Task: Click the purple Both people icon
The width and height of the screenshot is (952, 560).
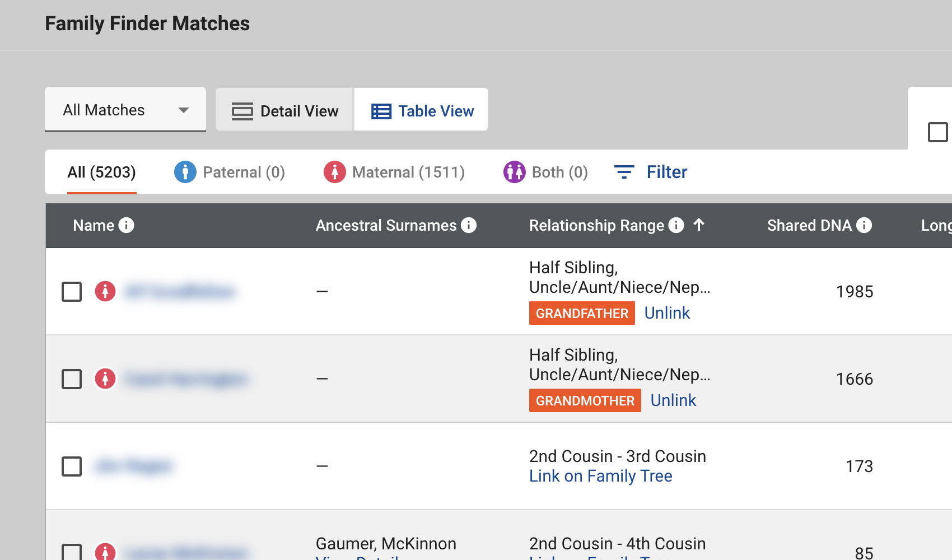Action: tap(514, 172)
